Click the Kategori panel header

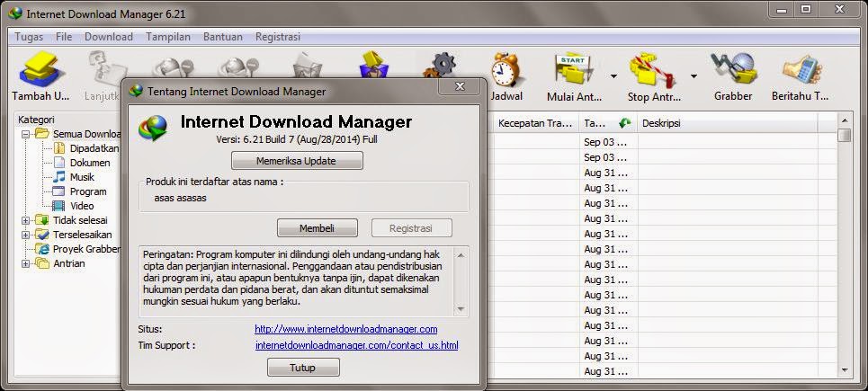tap(37, 120)
